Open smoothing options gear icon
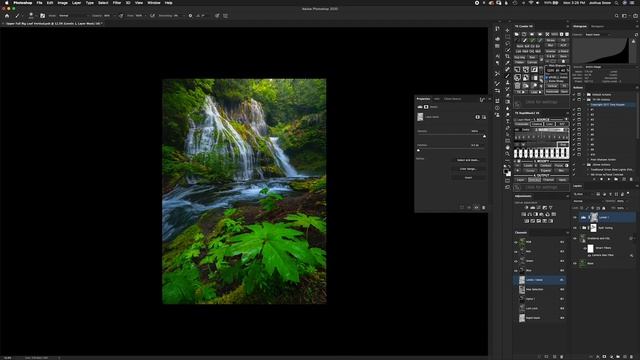Viewport: 640px width, 360px height. click(190, 16)
